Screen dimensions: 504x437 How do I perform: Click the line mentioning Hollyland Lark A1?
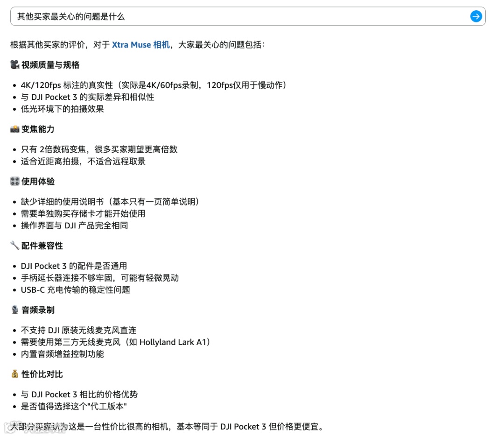[x=116, y=342]
